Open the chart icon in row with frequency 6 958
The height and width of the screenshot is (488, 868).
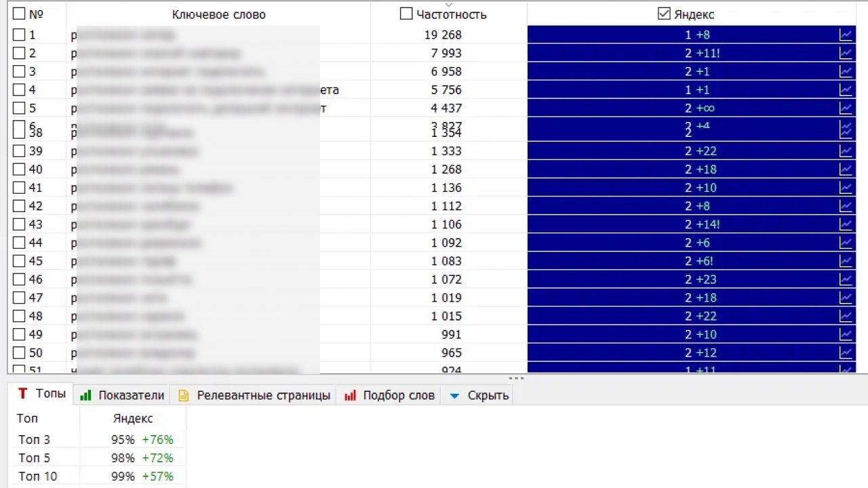click(846, 71)
